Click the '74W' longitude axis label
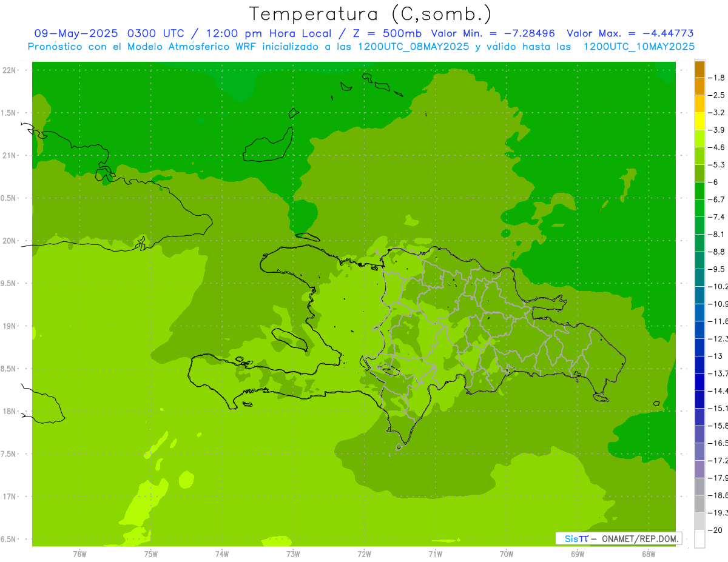This screenshot has width=728, height=562. tap(221, 554)
